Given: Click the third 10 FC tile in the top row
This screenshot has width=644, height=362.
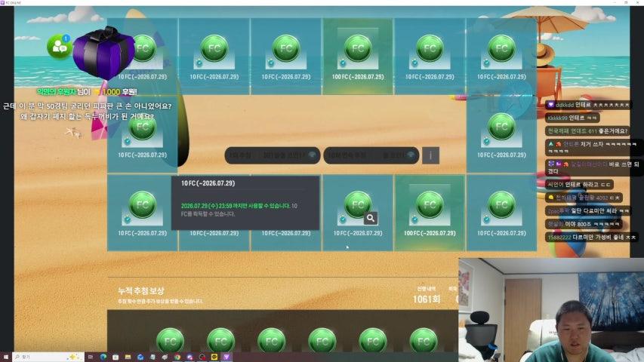Looking at the screenshot, I should click(286, 57).
